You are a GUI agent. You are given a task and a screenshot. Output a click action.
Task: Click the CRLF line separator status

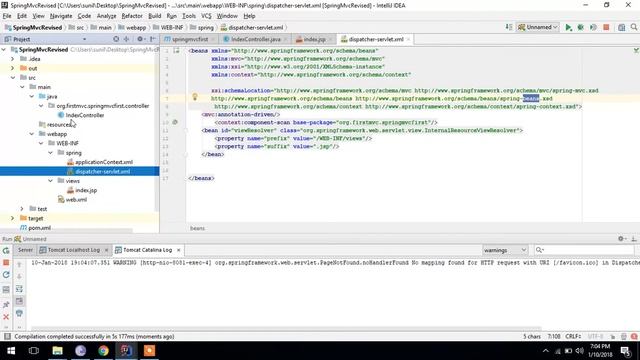tap(573, 337)
